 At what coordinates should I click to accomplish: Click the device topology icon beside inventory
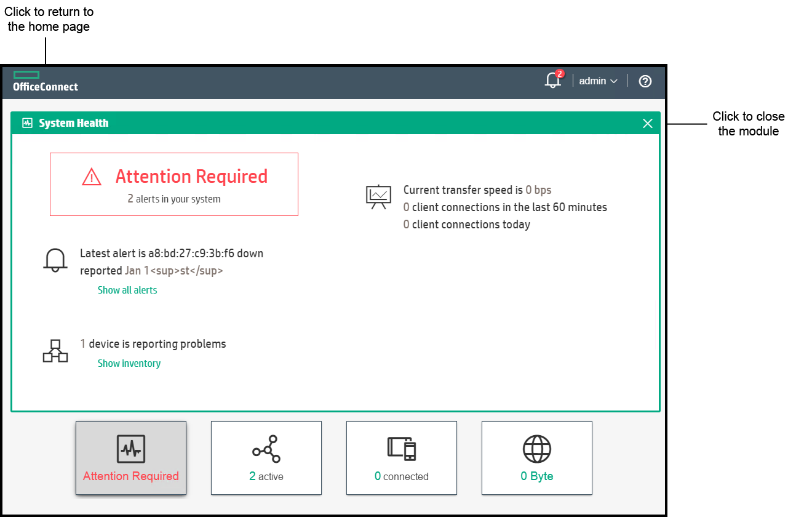pyautogui.click(x=55, y=351)
